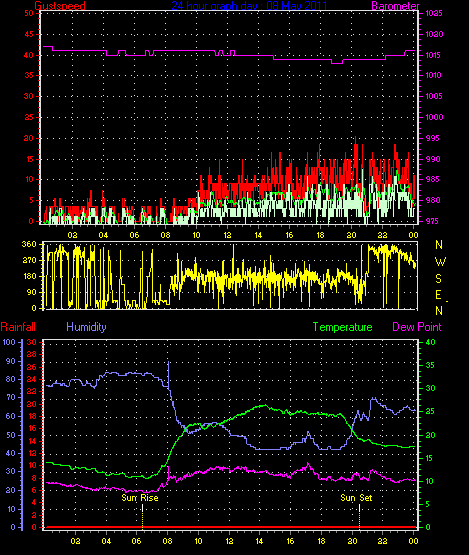Click the Gustspeed legend label
Image resolution: width=469 pixels, height=555 pixels.
(60, 6)
